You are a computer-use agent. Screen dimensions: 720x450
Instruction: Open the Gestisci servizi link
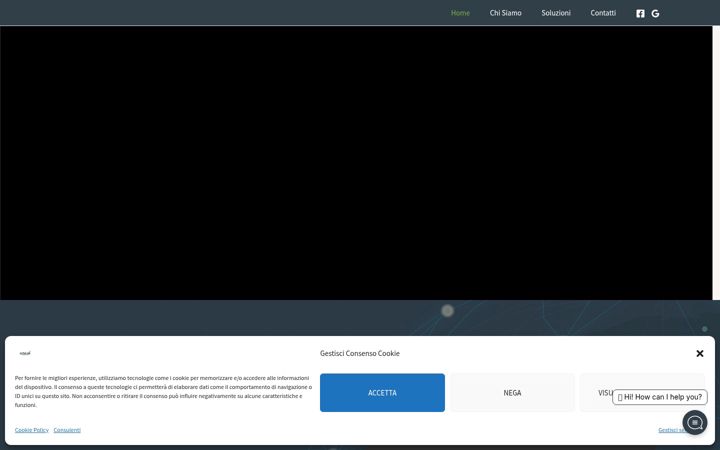(x=670, y=430)
